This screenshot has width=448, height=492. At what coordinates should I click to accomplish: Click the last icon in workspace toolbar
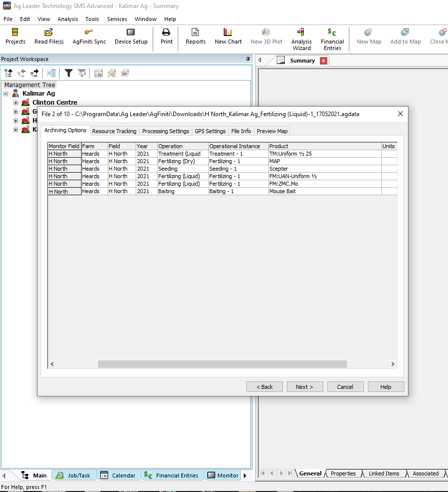(125, 73)
